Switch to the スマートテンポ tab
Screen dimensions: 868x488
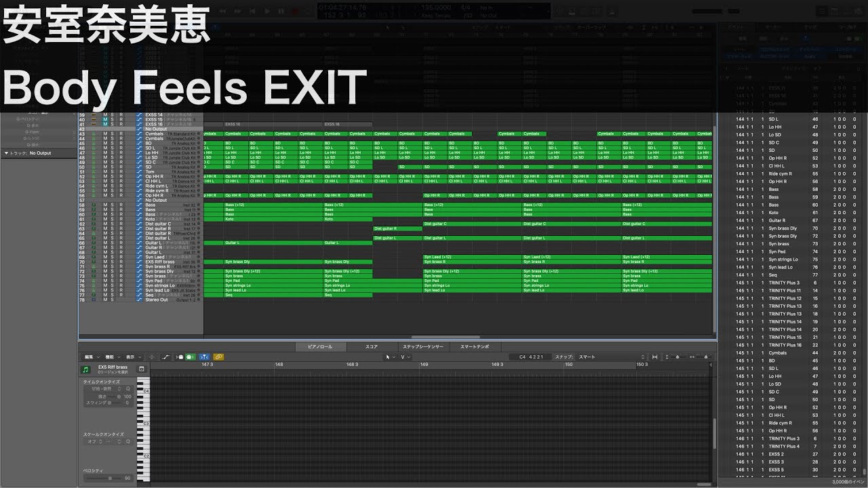475,346
